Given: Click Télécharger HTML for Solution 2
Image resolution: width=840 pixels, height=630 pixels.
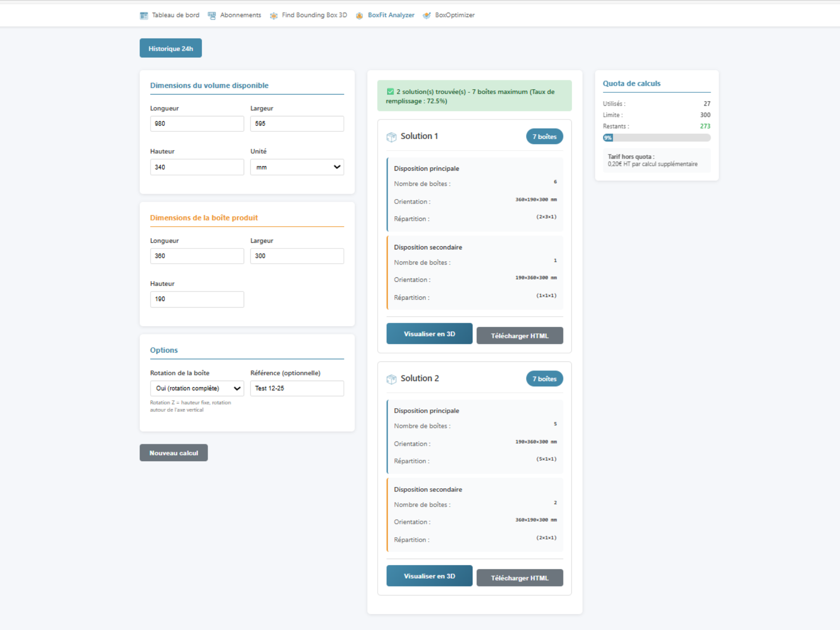Looking at the screenshot, I should pos(520,577).
